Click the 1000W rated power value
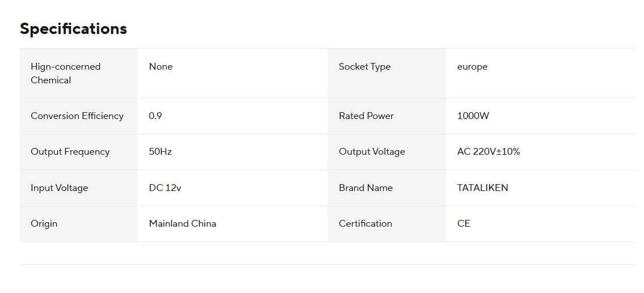The image size is (644, 293). (473, 116)
